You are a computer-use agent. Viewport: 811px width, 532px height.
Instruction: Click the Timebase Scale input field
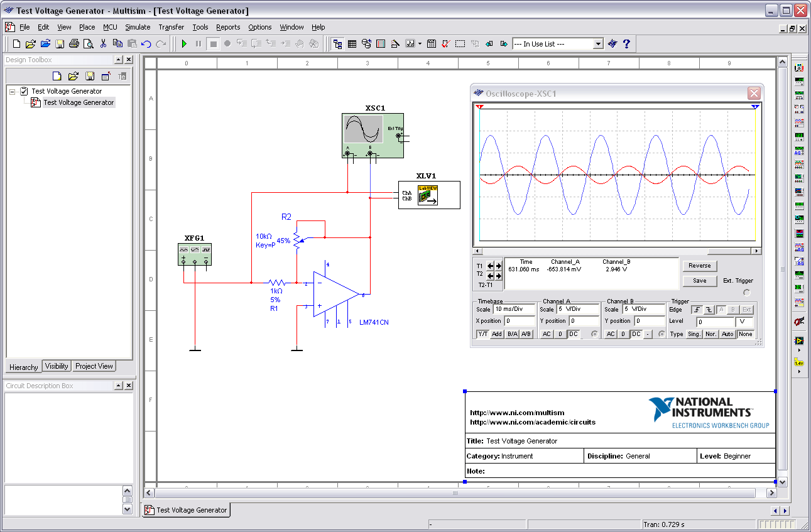pos(515,309)
